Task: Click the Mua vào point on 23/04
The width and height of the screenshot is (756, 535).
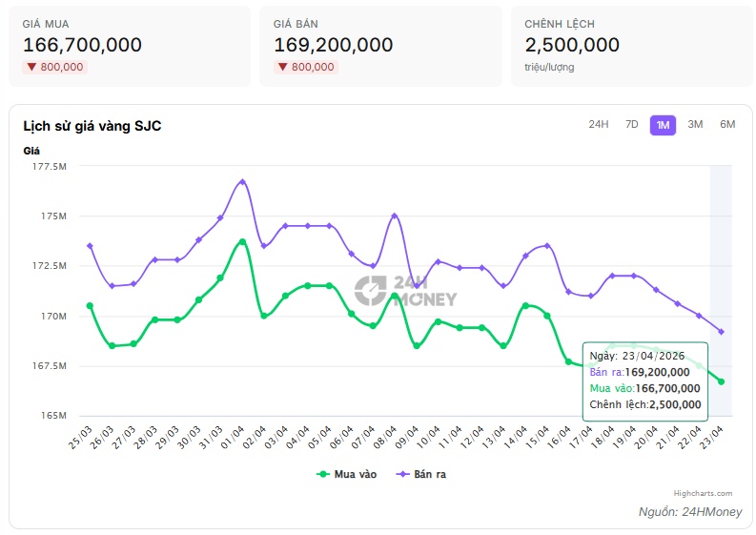Action: pos(721,381)
